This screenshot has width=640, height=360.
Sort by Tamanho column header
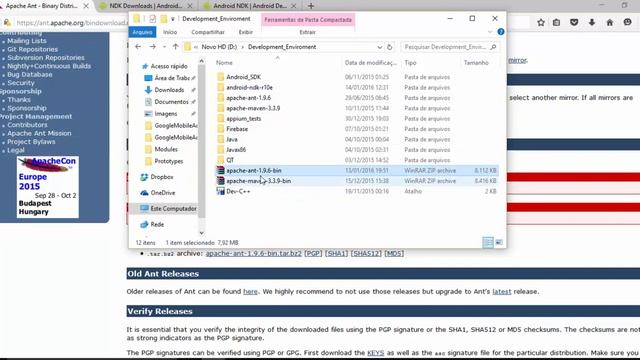(476, 62)
